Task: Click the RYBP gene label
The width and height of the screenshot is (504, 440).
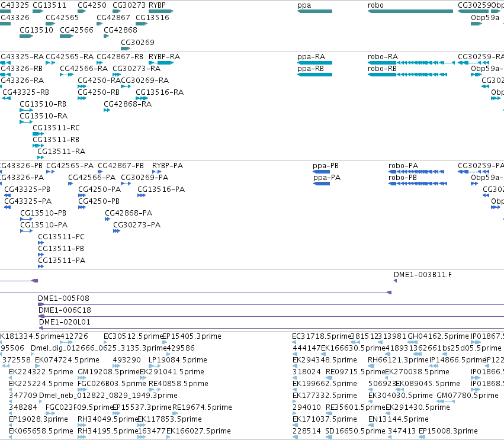Action: click(157, 5)
